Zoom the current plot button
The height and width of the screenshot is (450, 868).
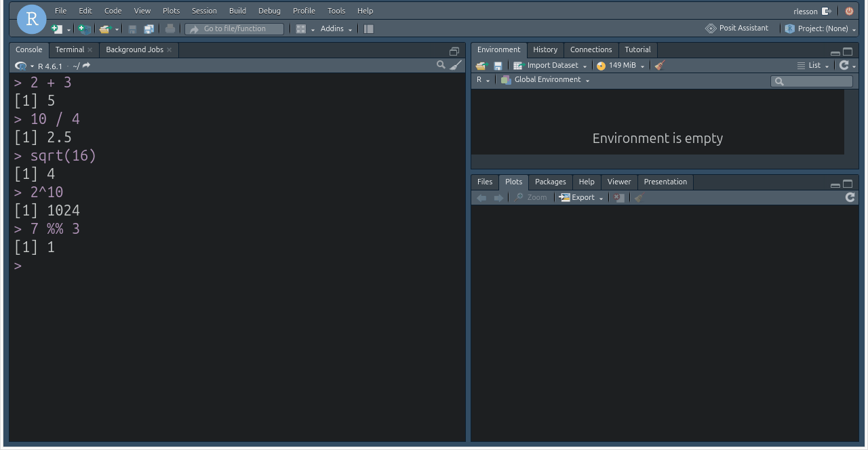530,198
